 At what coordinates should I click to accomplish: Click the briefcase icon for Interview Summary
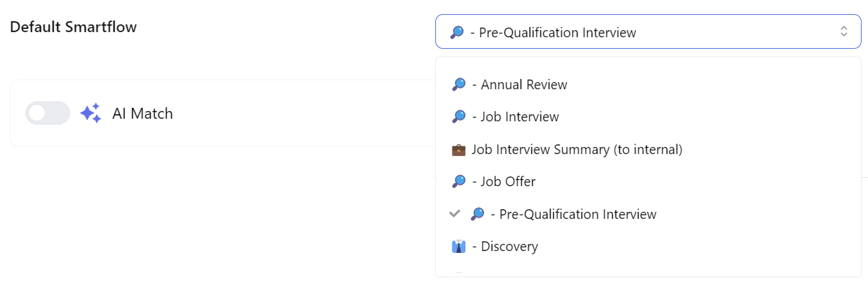pyautogui.click(x=458, y=150)
